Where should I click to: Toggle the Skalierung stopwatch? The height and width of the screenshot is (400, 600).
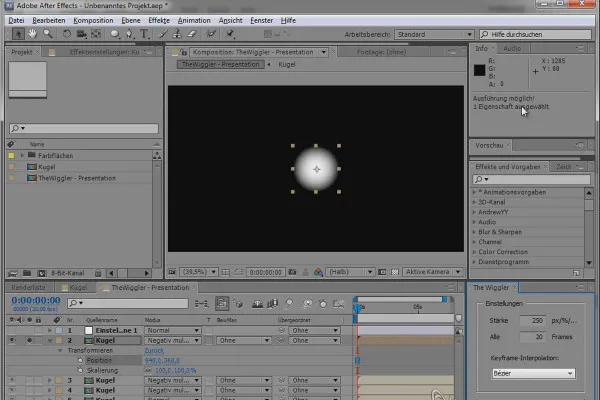[x=80, y=370]
